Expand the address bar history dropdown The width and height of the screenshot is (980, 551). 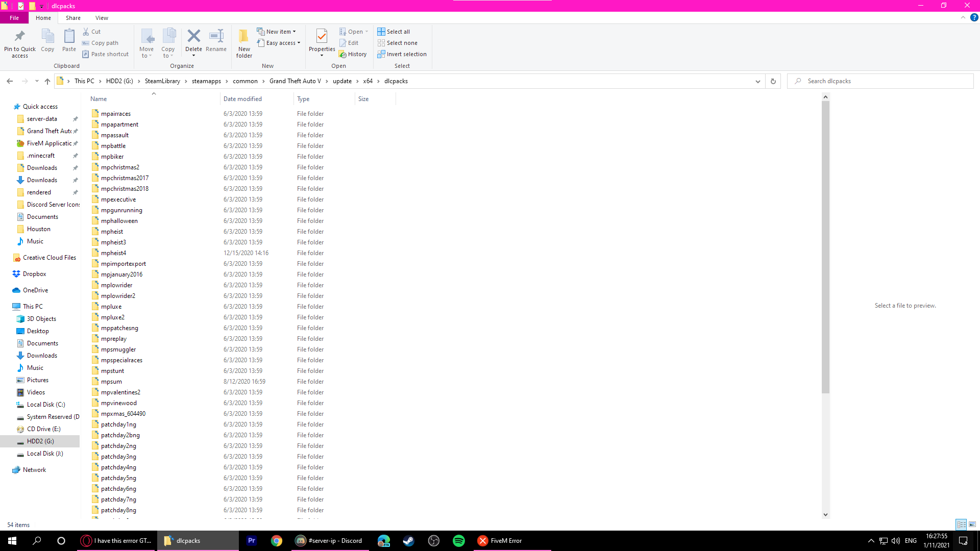click(x=757, y=81)
